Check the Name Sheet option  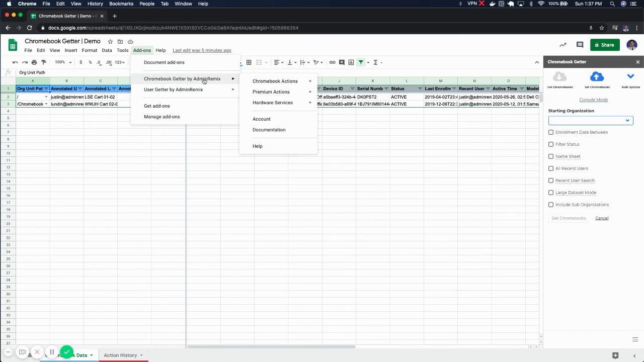pyautogui.click(x=551, y=156)
